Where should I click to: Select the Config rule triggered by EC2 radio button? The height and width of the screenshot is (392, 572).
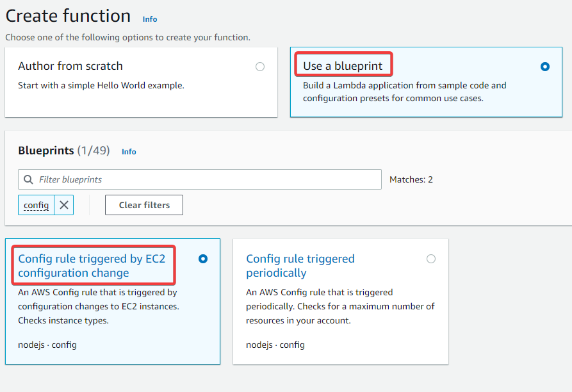202,259
